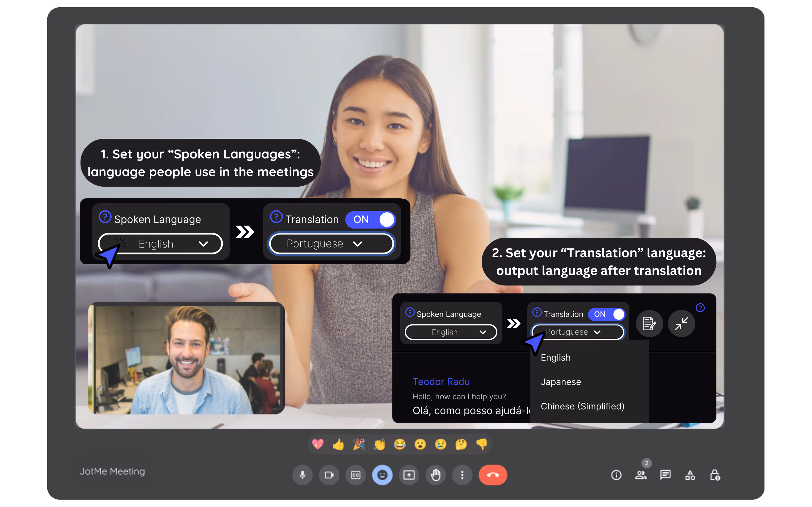The height and width of the screenshot is (507, 812).
Task: Turn off the camera using the video icon
Action: pyautogui.click(x=329, y=475)
